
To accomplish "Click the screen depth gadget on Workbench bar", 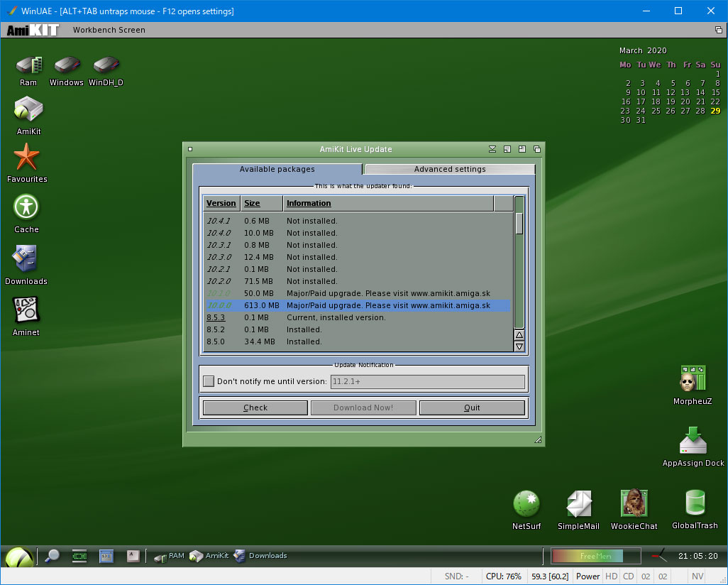I will click(x=718, y=31).
